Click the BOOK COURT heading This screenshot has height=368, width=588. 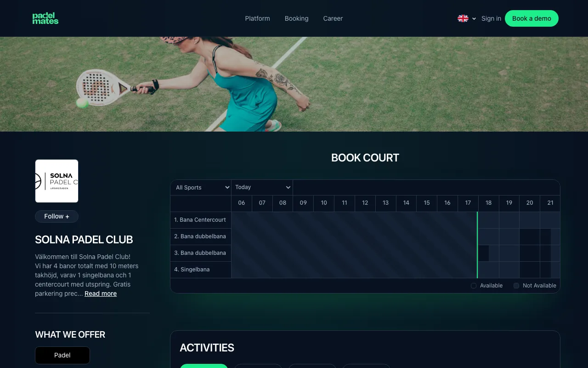tap(365, 158)
